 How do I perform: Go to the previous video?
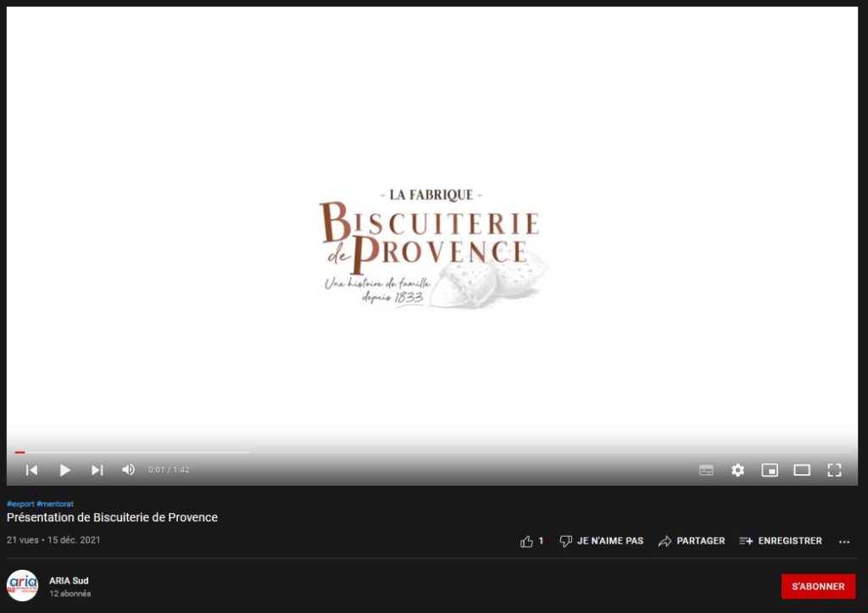31,470
